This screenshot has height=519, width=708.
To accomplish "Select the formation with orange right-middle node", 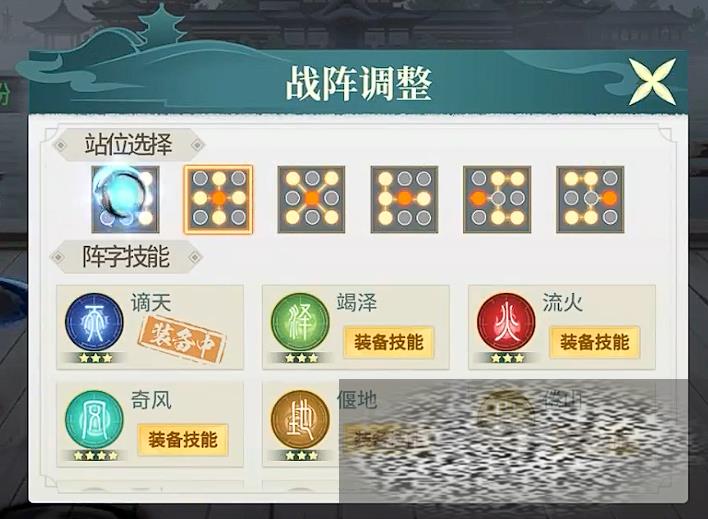I will point(591,199).
